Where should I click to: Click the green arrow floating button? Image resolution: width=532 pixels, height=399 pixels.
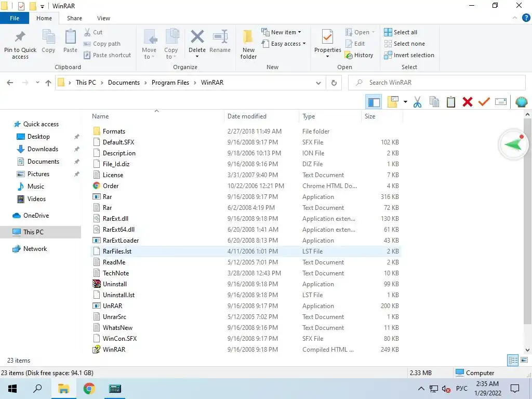pyautogui.click(x=514, y=144)
